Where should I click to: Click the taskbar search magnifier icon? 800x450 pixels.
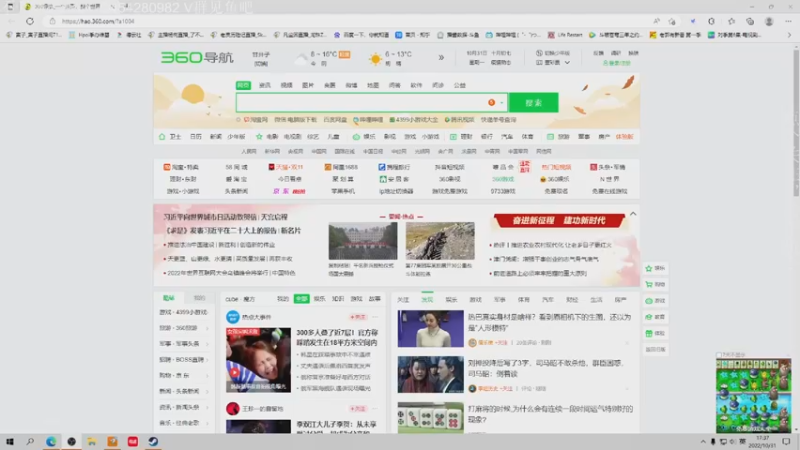point(30,442)
